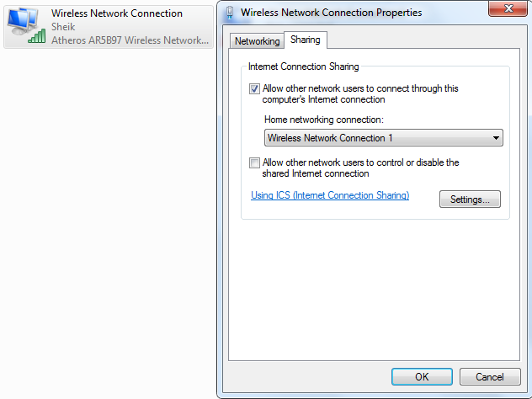Click the Sheik network name text

tap(64, 26)
